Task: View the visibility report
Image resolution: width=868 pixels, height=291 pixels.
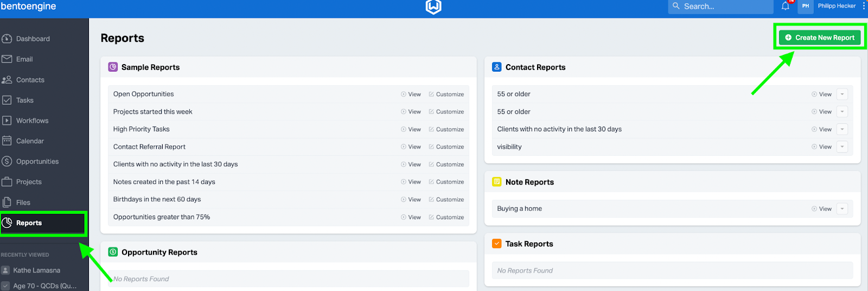Action: click(x=822, y=147)
